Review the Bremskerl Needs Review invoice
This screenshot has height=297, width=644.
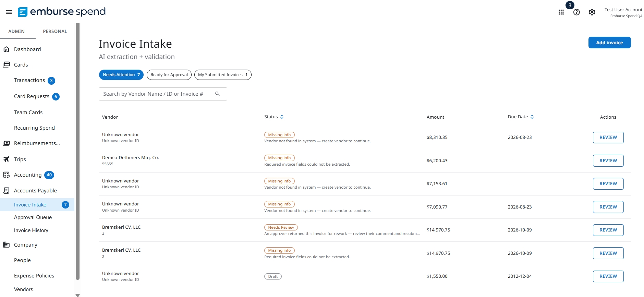608,230
